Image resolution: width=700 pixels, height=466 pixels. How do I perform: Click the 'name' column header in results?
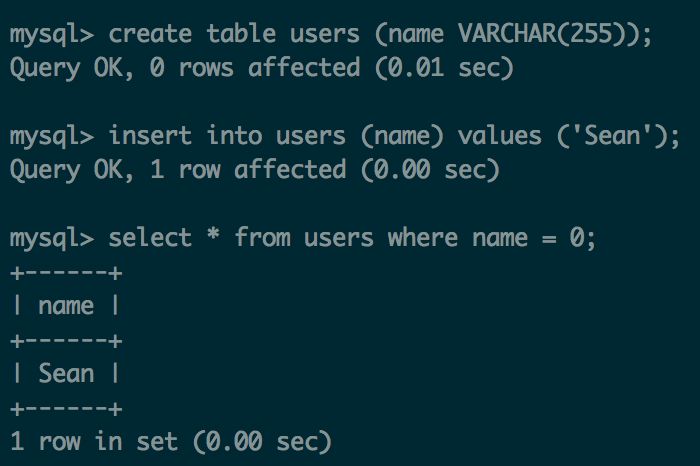66,306
